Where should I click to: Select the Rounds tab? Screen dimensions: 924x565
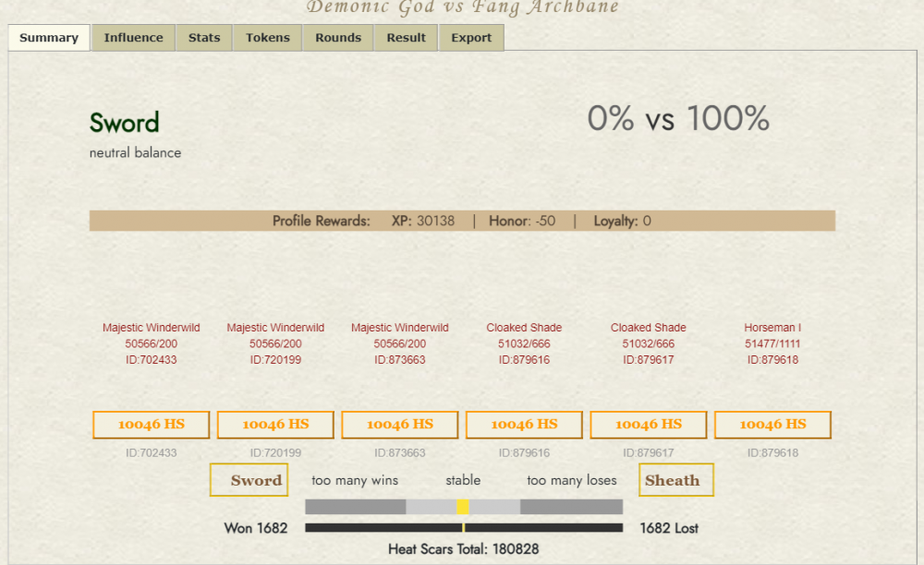(338, 38)
